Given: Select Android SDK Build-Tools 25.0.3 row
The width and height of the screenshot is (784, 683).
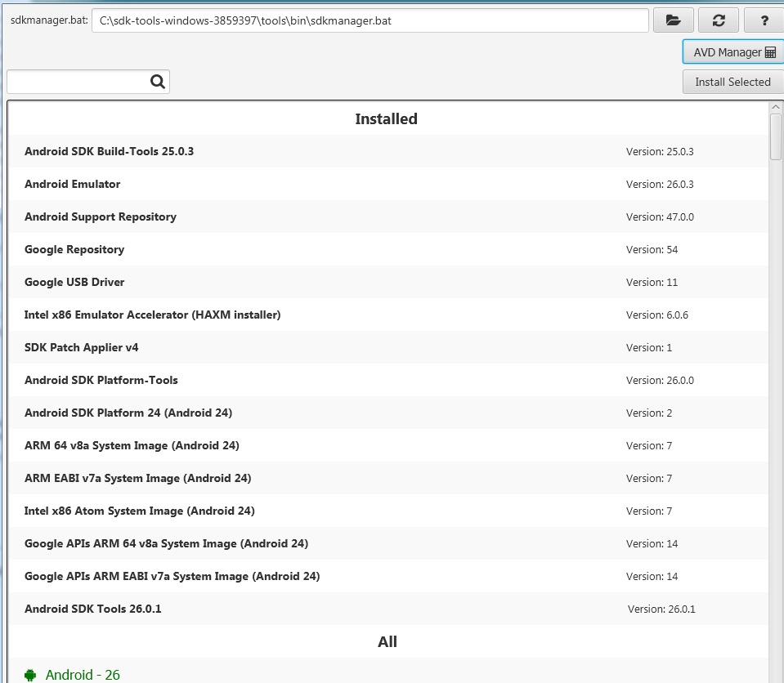Looking at the screenshot, I should click(388, 151).
